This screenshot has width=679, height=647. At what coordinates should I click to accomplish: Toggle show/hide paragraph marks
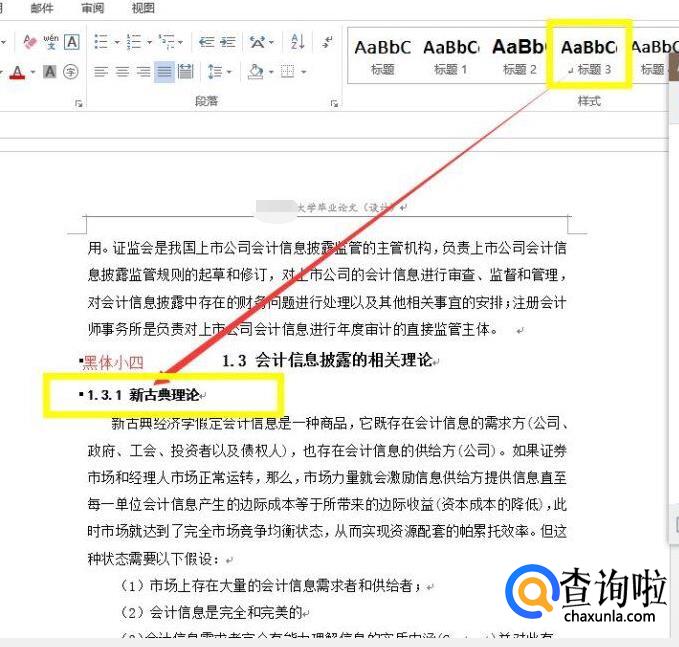(x=327, y=42)
